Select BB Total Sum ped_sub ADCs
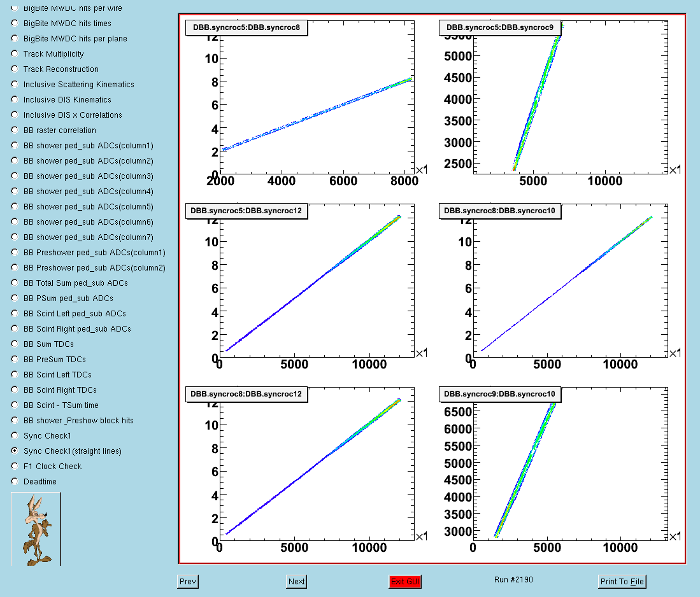 (x=15, y=283)
